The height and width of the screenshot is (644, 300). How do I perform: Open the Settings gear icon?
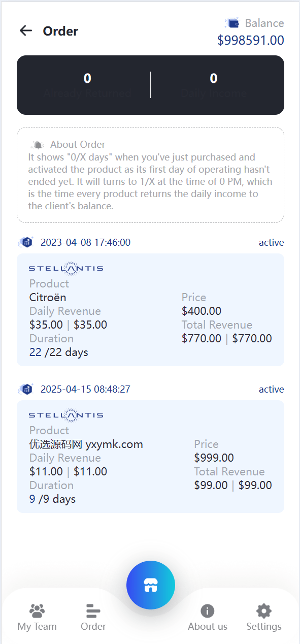(x=264, y=610)
